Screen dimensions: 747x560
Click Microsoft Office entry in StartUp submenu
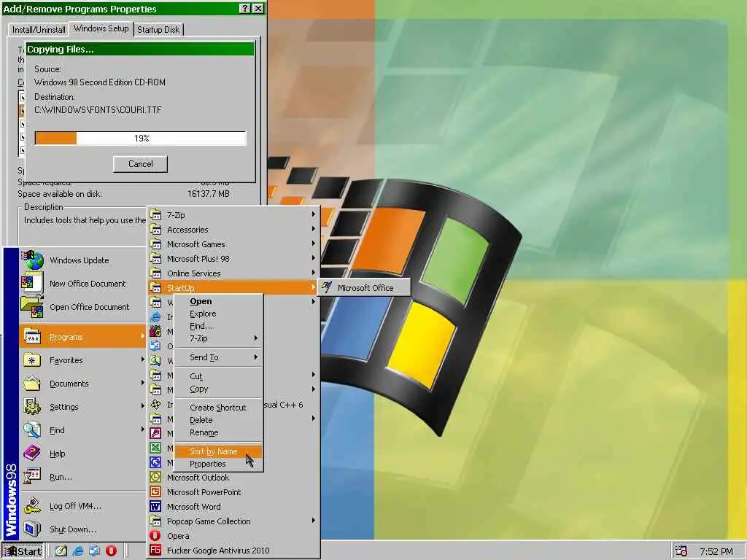coord(364,287)
